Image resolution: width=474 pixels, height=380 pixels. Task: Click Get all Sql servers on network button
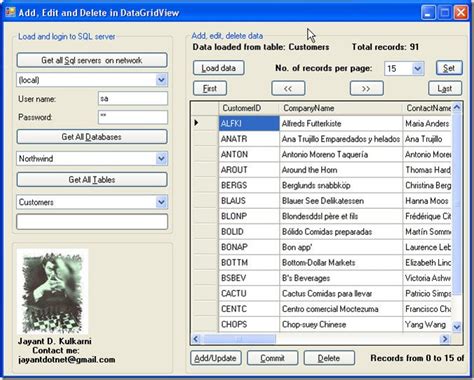click(92, 60)
